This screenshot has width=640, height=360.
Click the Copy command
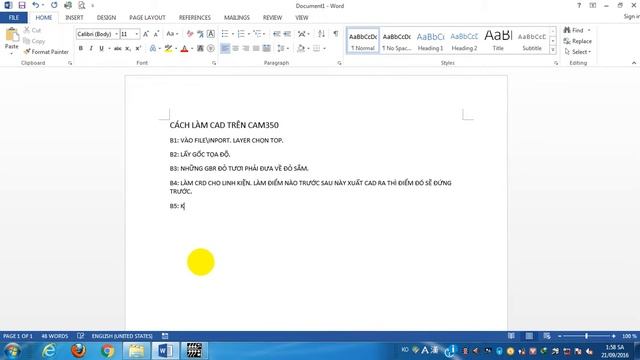click(34, 41)
